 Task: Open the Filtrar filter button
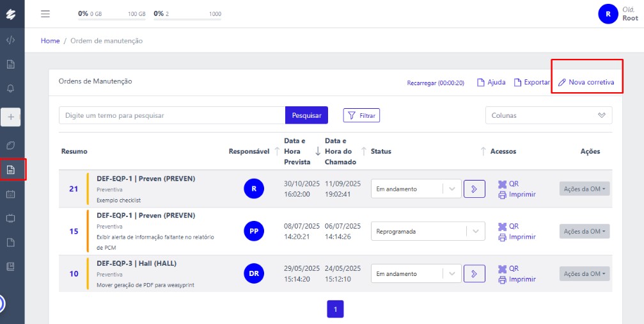361,115
